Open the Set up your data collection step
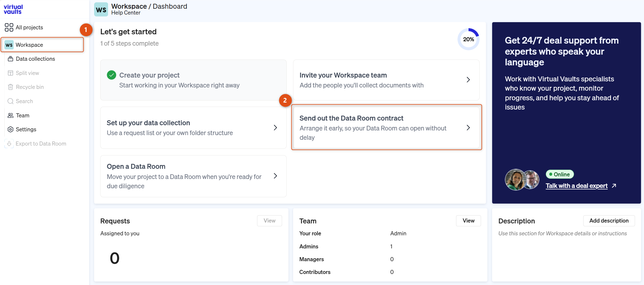 193,128
